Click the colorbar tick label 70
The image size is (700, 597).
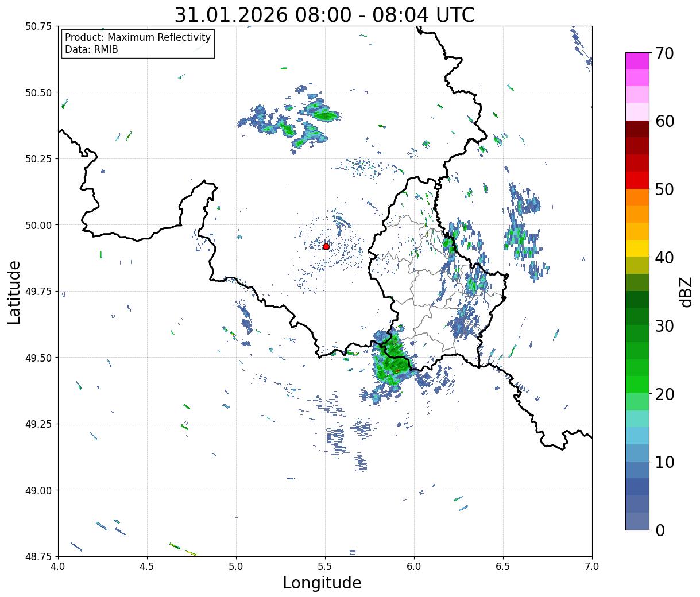pos(664,53)
